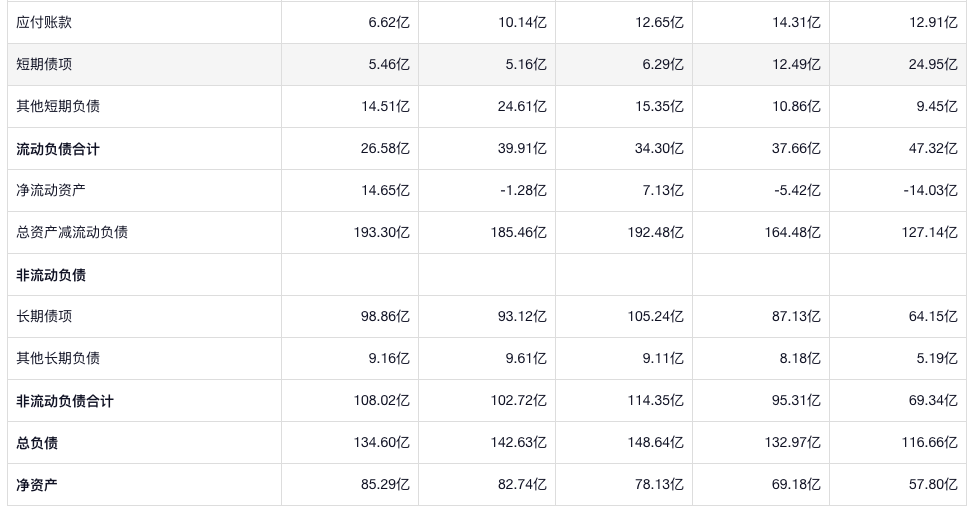Click the 193.30亿 cell
This screenshot has height=506, width=973.
[x=381, y=232]
